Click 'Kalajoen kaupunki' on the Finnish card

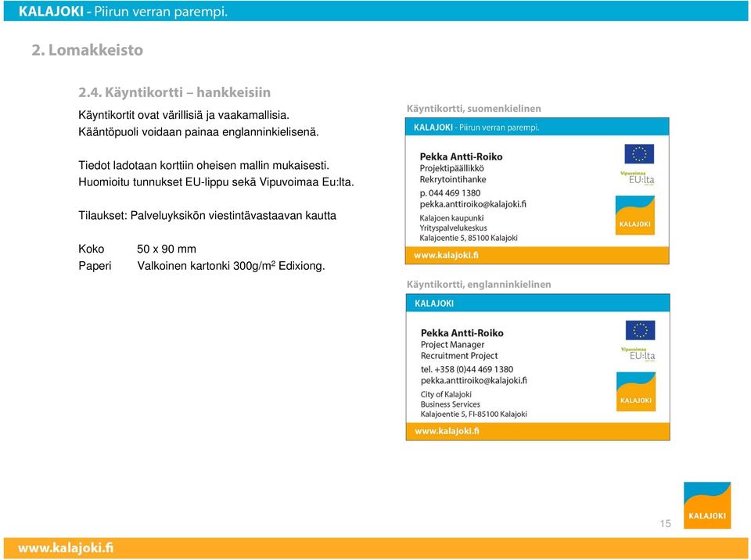coord(451,218)
